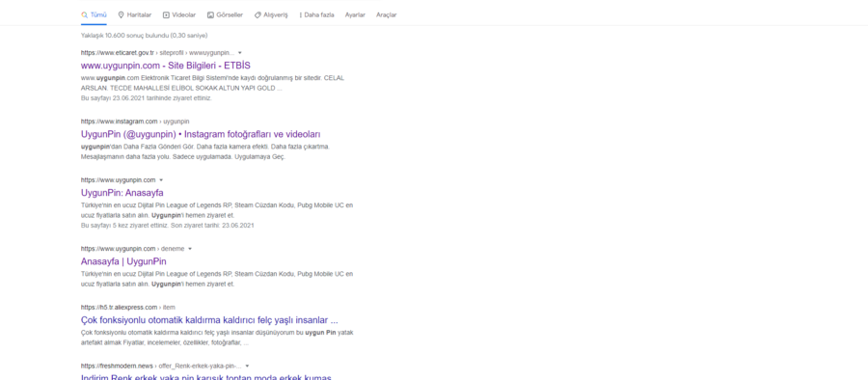This screenshot has width=868, height=380.
Task: Expand options arrow beside eticaret.gov.tr URL
Action: 240,53
